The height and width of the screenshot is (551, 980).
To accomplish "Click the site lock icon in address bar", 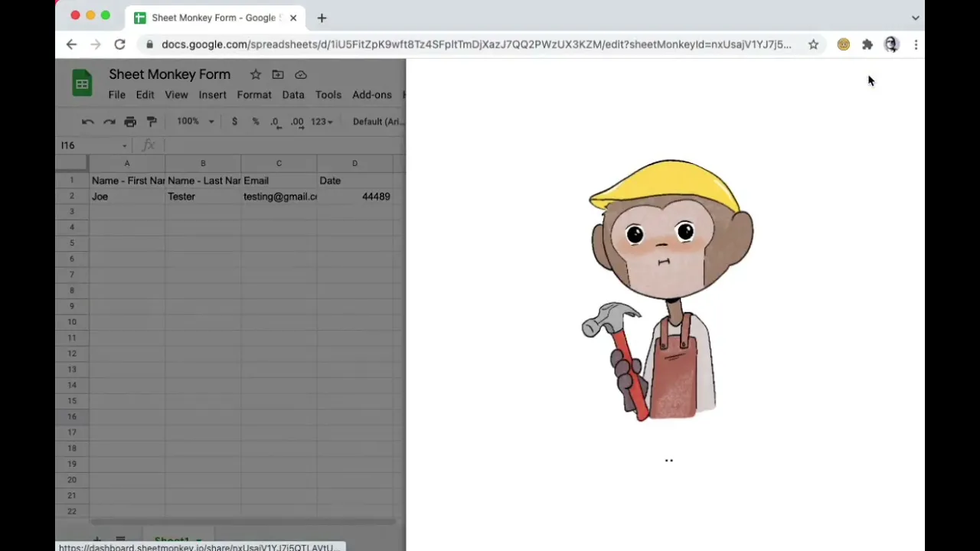I will pos(150,44).
